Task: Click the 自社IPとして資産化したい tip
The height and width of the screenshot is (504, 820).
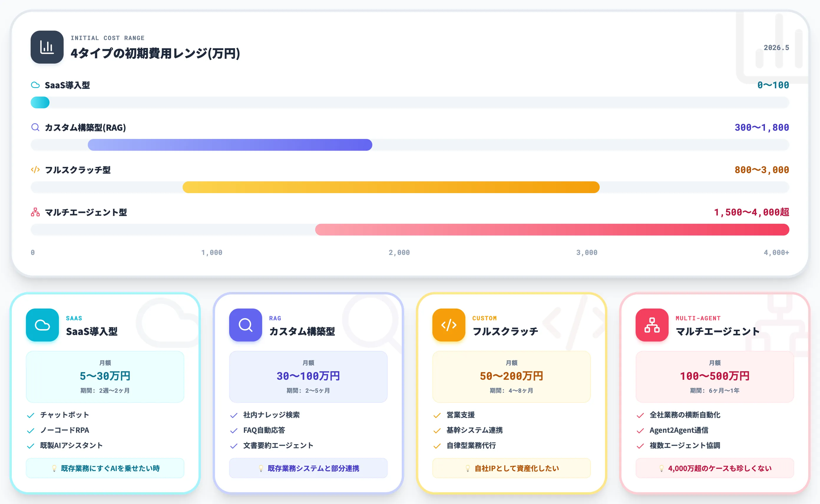Action: pyautogui.click(x=512, y=468)
